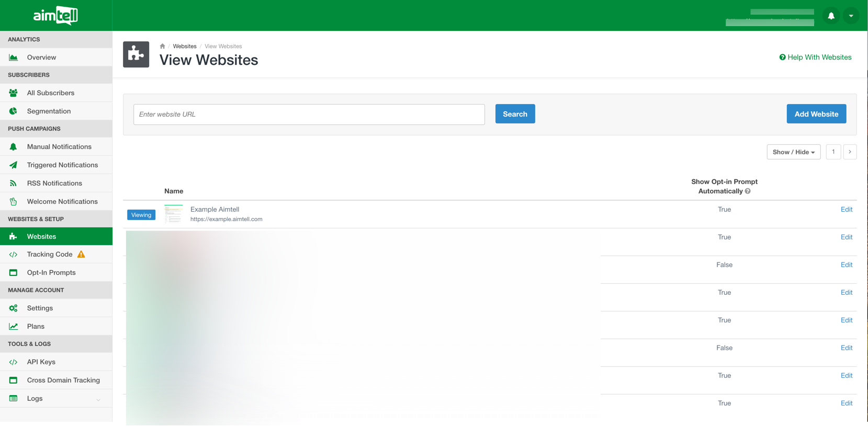Open the account dropdown arrow in header
The image size is (868, 427).
coord(851,16)
